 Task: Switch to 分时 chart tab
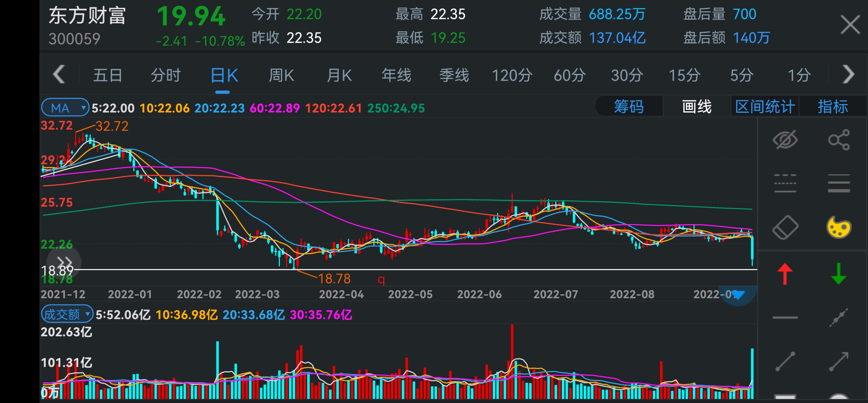(166, 76)
